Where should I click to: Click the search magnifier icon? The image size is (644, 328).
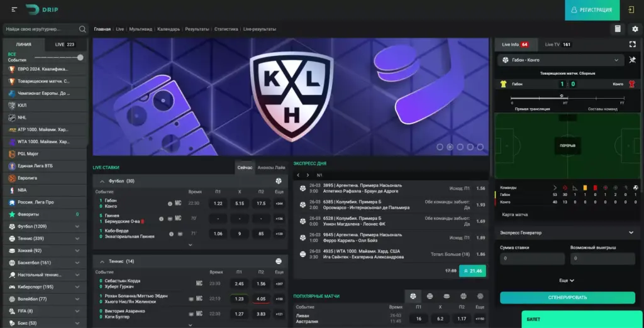[x=82, y=29]
